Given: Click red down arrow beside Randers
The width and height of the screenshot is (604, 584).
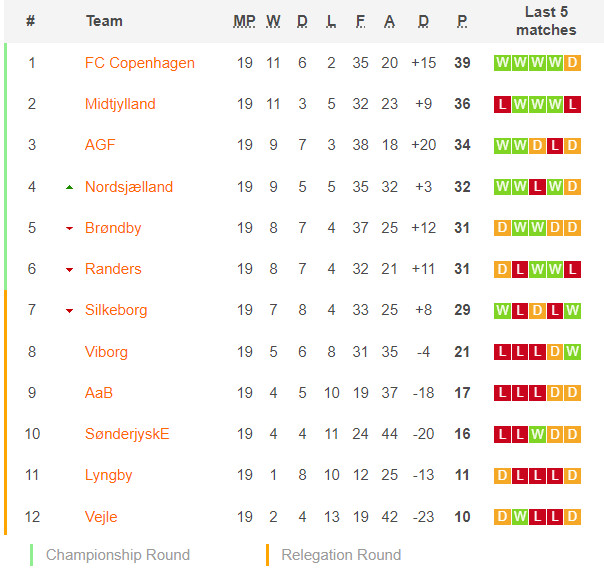Looking at the screenshot, I should [x=69, y=270].
